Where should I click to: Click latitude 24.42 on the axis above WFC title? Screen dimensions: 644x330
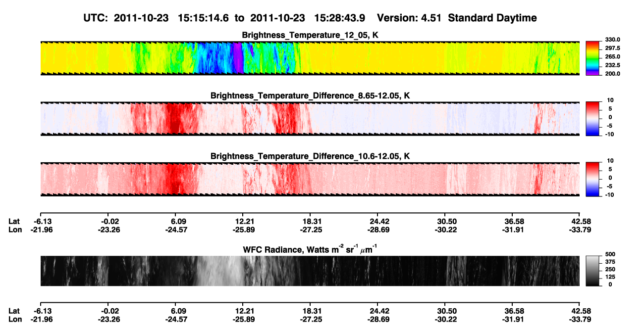click(x=377, y=221)
